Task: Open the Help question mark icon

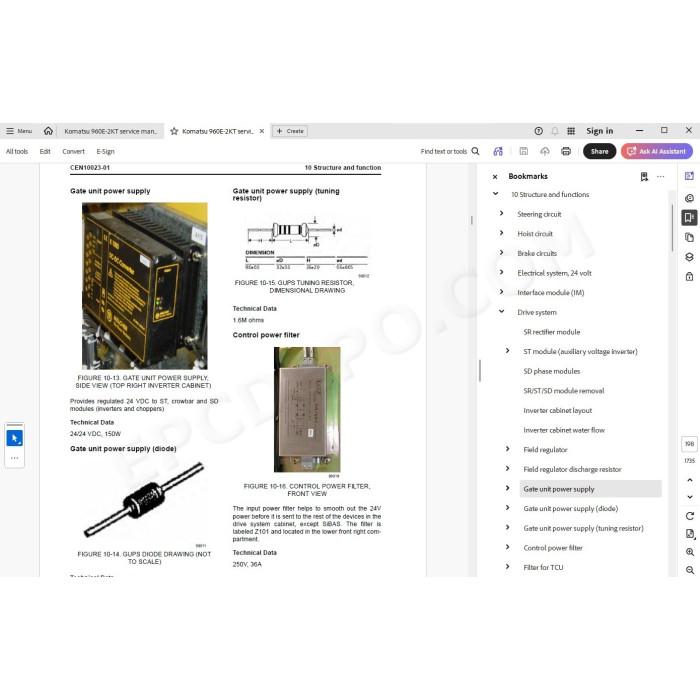Action: tap(538, 131)
